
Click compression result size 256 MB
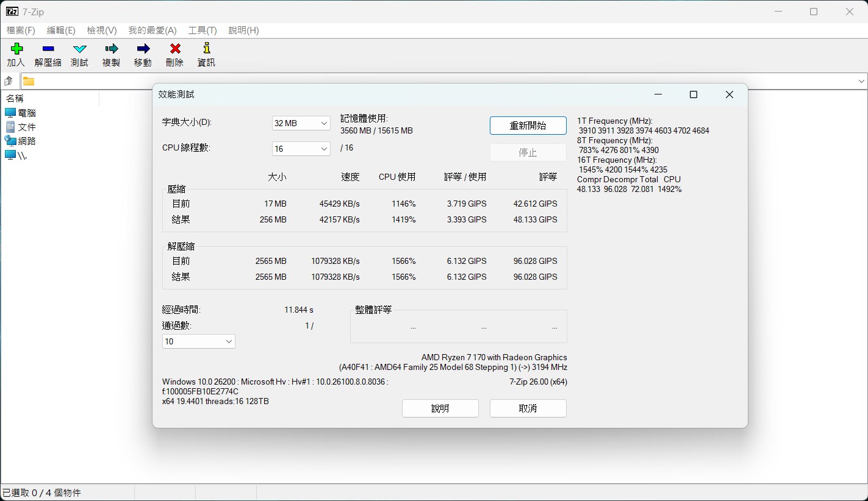click(273, 219)
